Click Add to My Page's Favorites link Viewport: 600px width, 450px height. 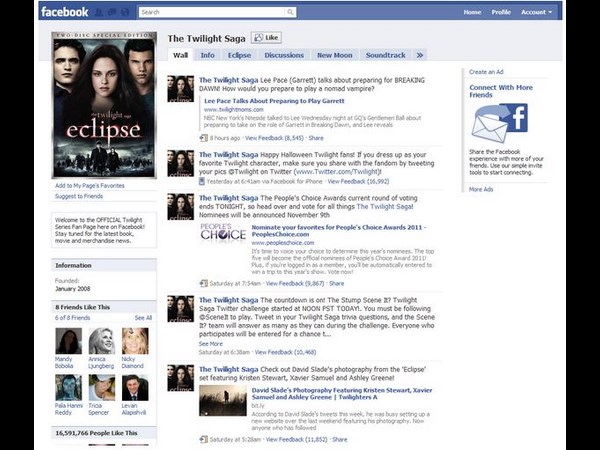(89, 186)
